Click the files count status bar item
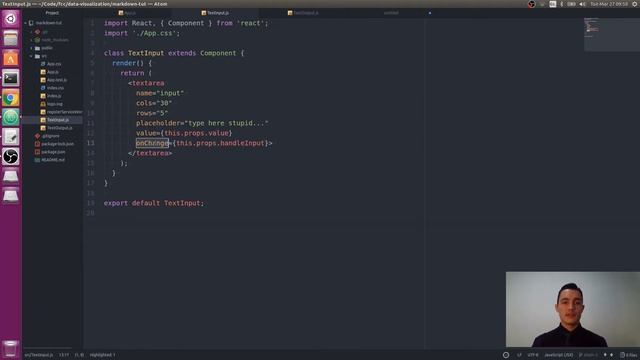This screenshot has height=360, width=640. [x=629, y=355]
